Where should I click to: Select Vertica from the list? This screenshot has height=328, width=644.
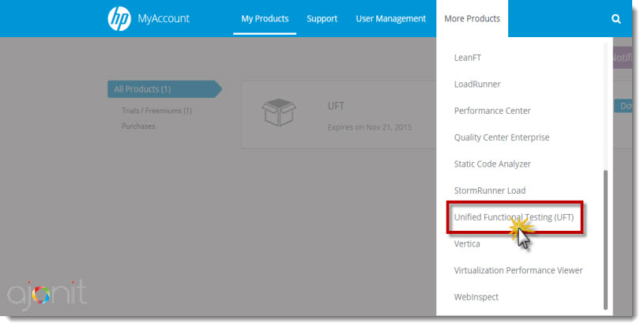pos(467,243)
